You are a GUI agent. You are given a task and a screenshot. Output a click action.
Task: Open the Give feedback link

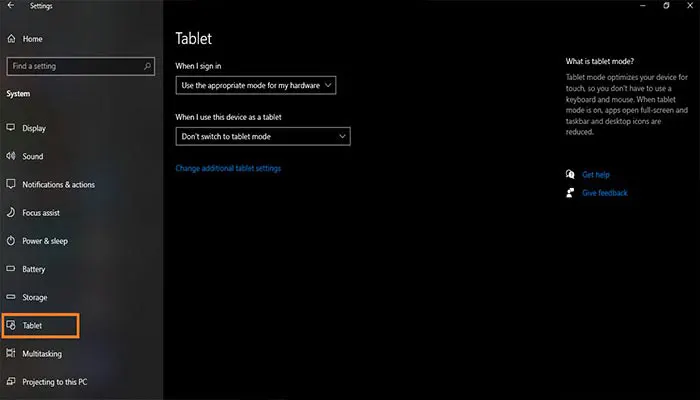pyautogui.click(x=604, y=193)
